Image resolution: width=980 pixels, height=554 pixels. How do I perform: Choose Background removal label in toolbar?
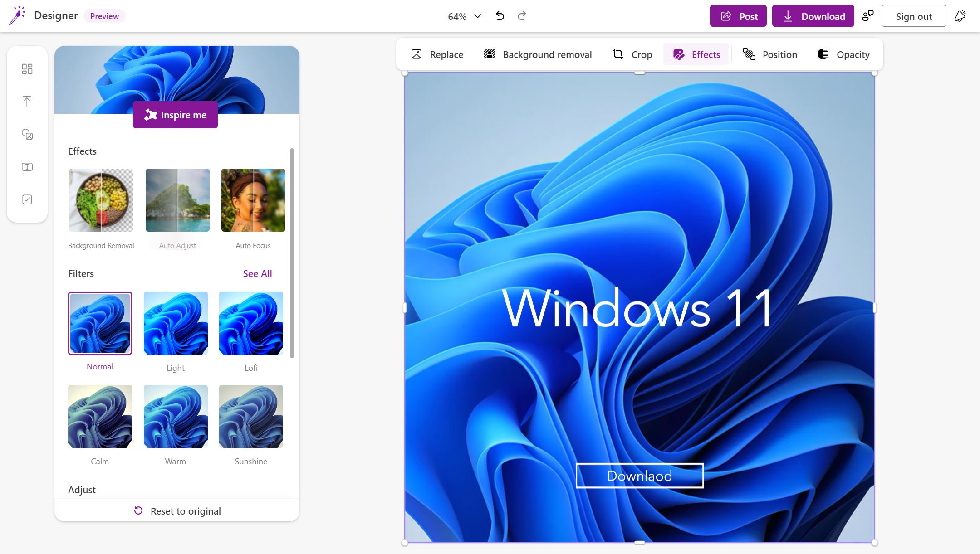click(547, 54)
